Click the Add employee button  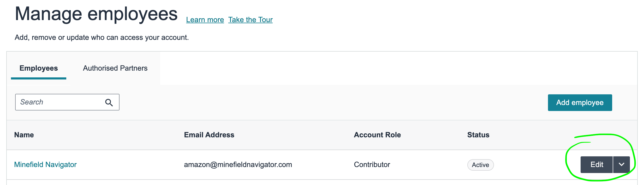[x=580, y=102]
